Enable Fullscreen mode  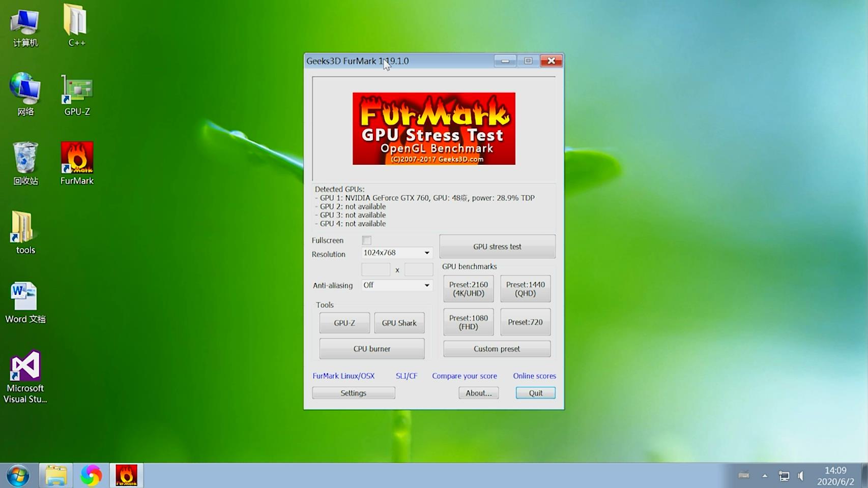point(366,240)
